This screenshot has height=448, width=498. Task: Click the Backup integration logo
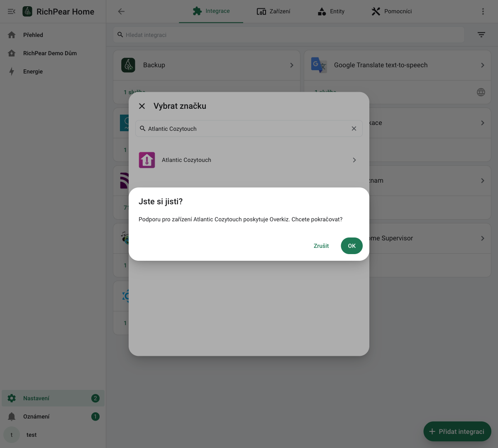coord(128,65)
